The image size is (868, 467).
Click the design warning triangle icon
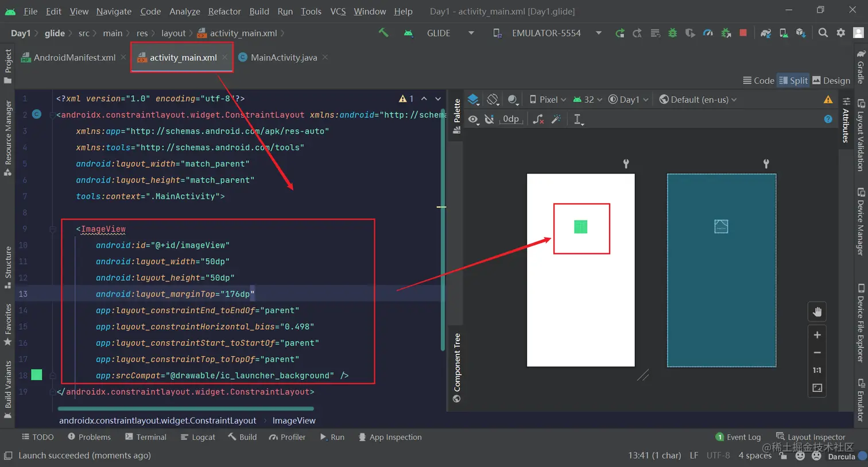[828, 99]
